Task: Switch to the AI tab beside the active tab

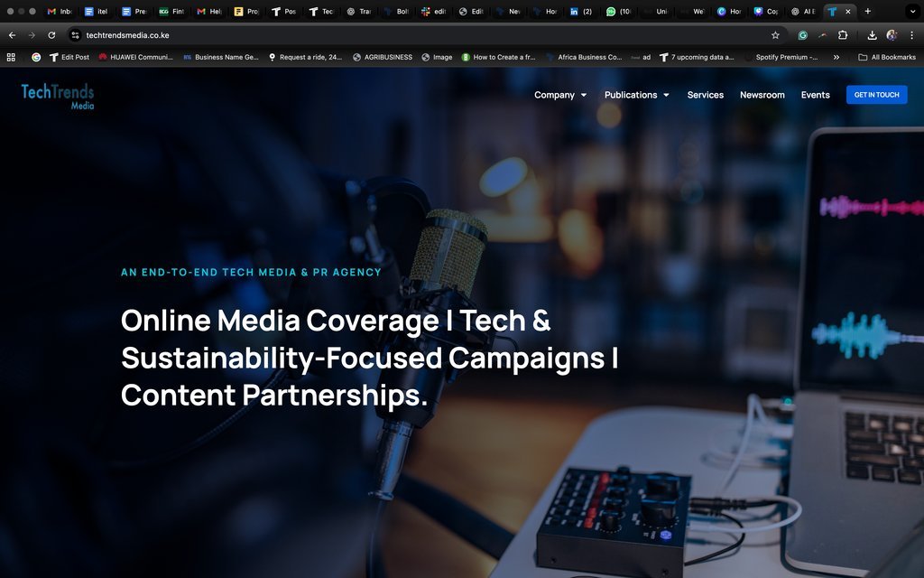Action: point(803,11)
